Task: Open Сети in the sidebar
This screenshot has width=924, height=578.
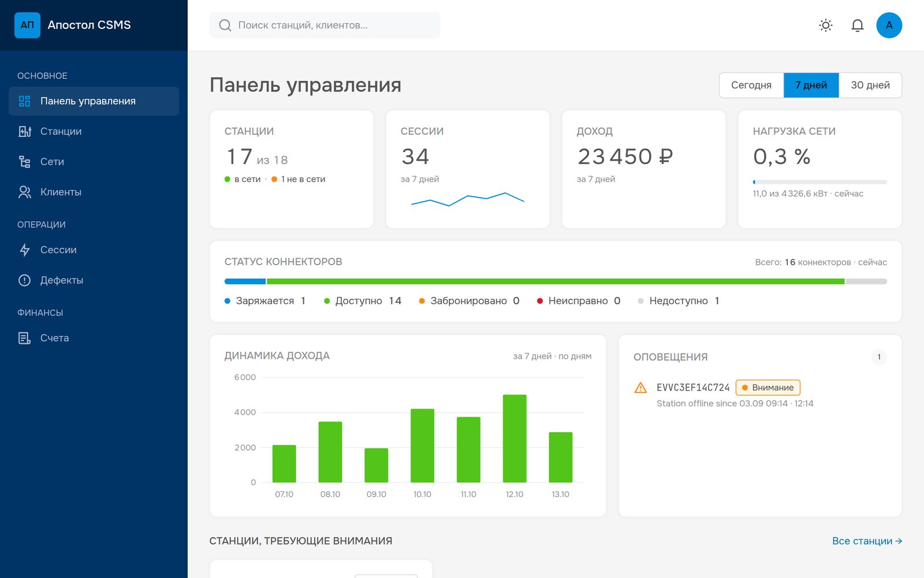Action: pyautogui.click(x=94, y=162)
